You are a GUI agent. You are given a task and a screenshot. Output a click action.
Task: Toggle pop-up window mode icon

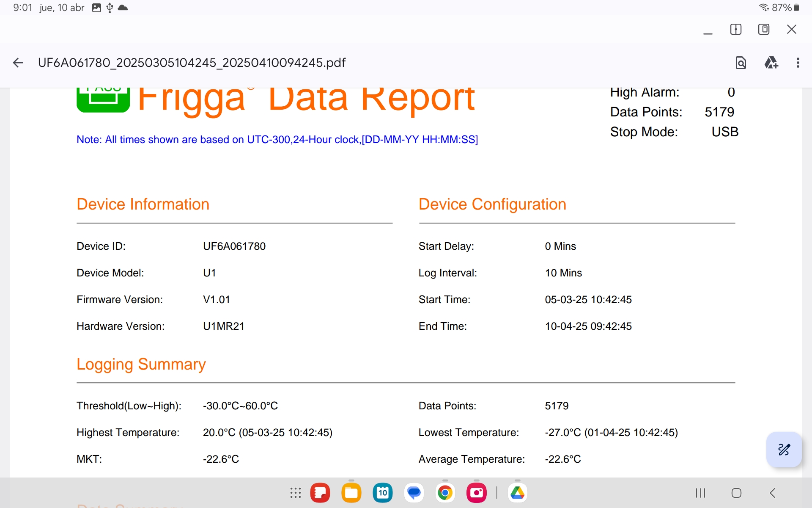[x=764, y=29]
